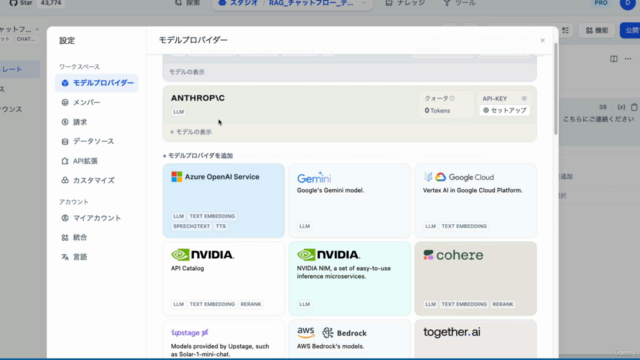Expand モデルの表示 under Anthropic

point(191,132)
